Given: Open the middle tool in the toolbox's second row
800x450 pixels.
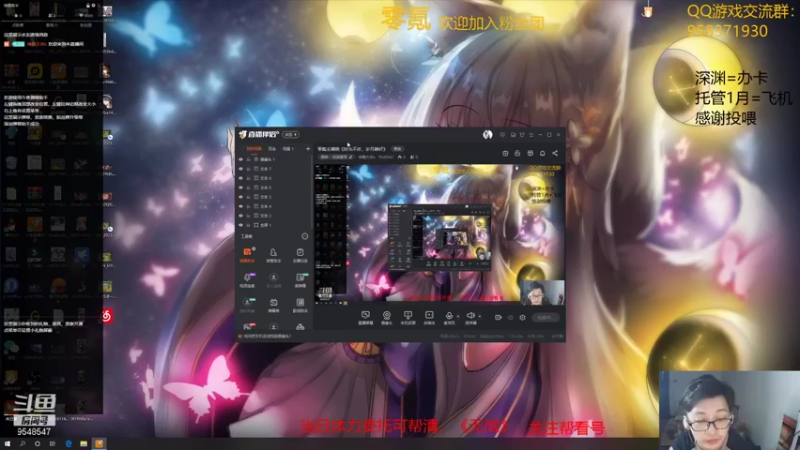Looking at the screenshot, I should click(273, 280).
